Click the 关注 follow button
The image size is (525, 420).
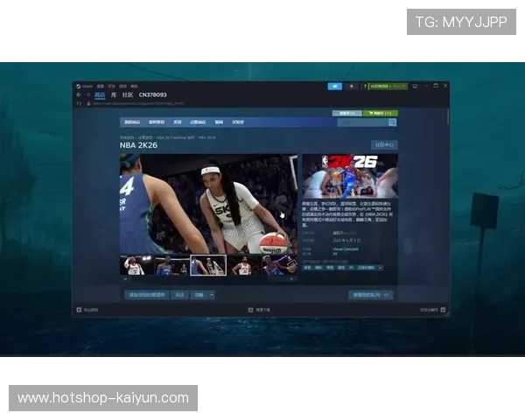pos(179,295)
